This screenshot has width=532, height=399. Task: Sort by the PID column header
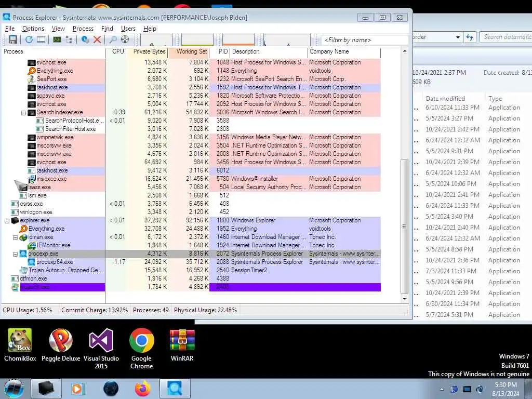point(220,51)
